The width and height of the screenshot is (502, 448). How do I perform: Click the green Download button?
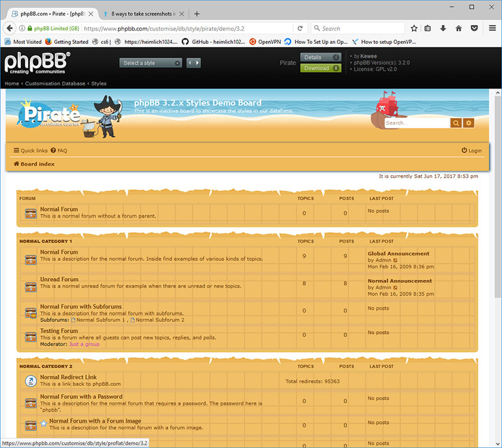321,68
